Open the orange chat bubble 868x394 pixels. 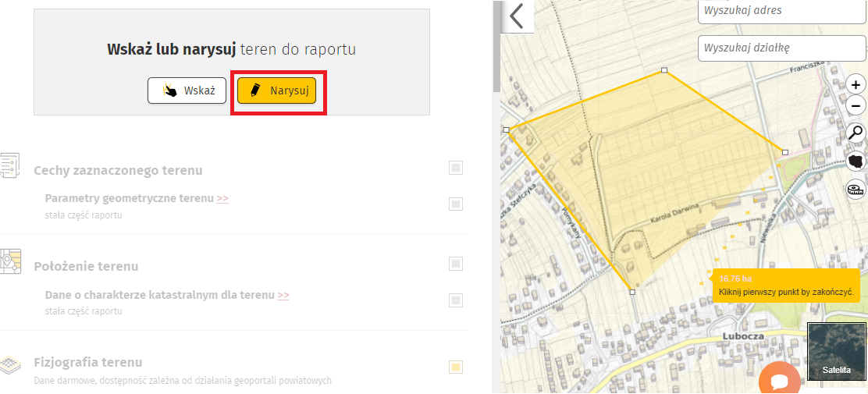[778, 382]
